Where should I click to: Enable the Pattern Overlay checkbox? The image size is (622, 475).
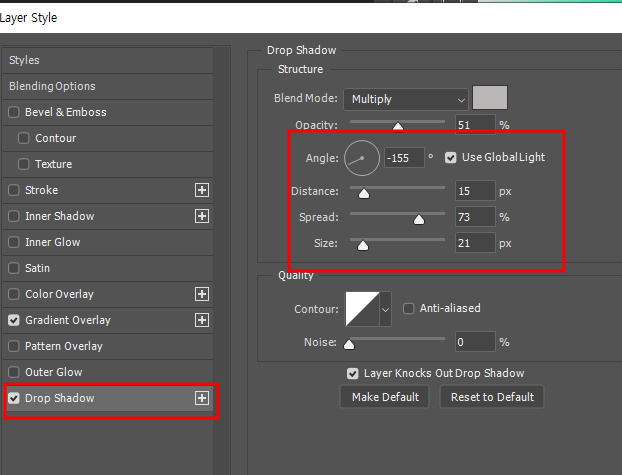tap(14, 346)
